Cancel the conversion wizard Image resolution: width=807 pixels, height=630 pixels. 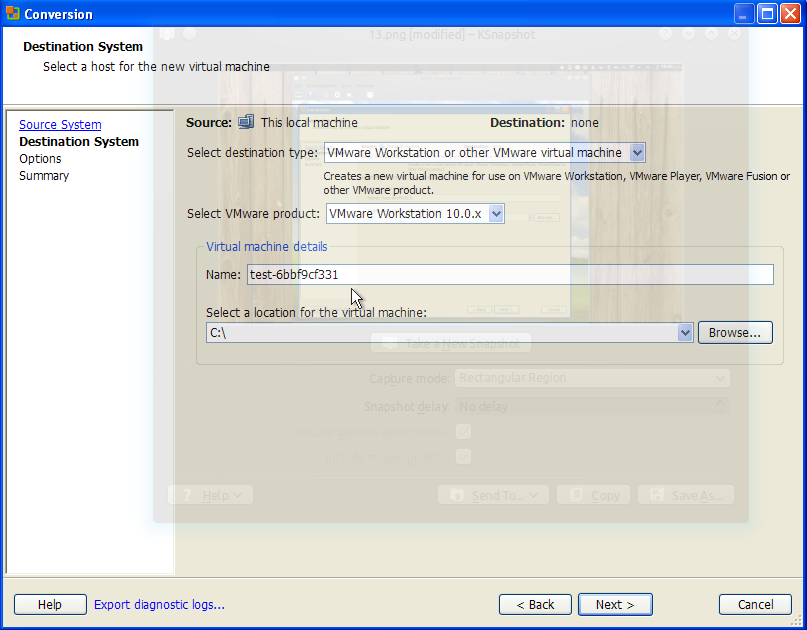tap(755, 604)
